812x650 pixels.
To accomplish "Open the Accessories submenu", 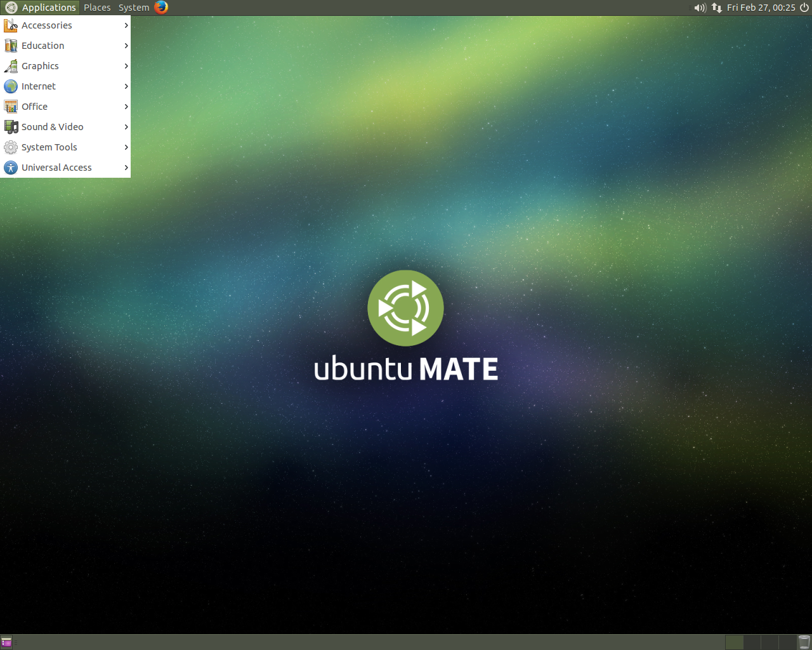I will tap(65, 25).
